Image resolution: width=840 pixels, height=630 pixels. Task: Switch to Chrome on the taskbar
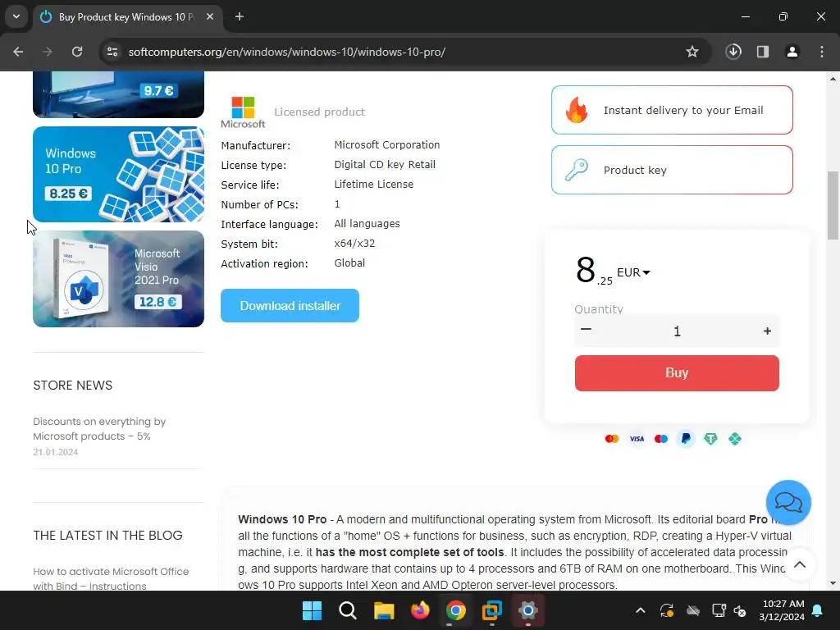click(456, 610)
